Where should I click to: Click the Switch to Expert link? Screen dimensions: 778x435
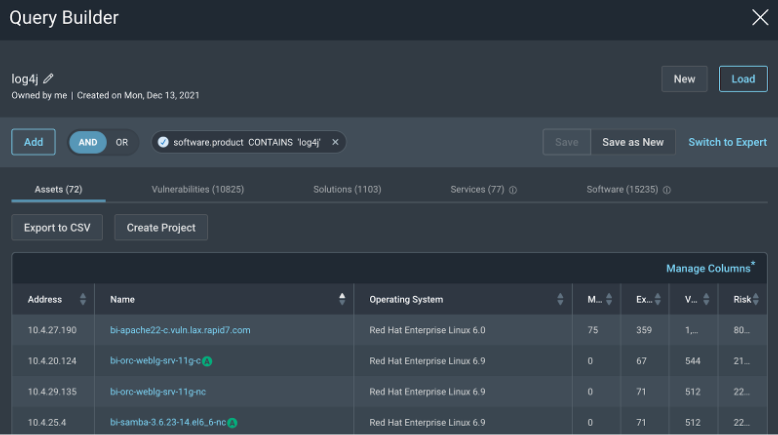point(727,142)
